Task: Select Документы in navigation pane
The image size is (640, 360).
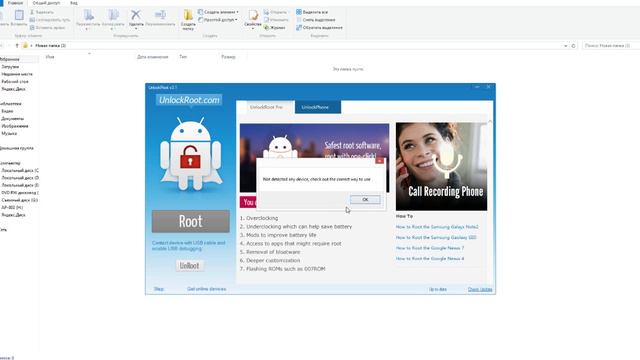Action: 13,119
